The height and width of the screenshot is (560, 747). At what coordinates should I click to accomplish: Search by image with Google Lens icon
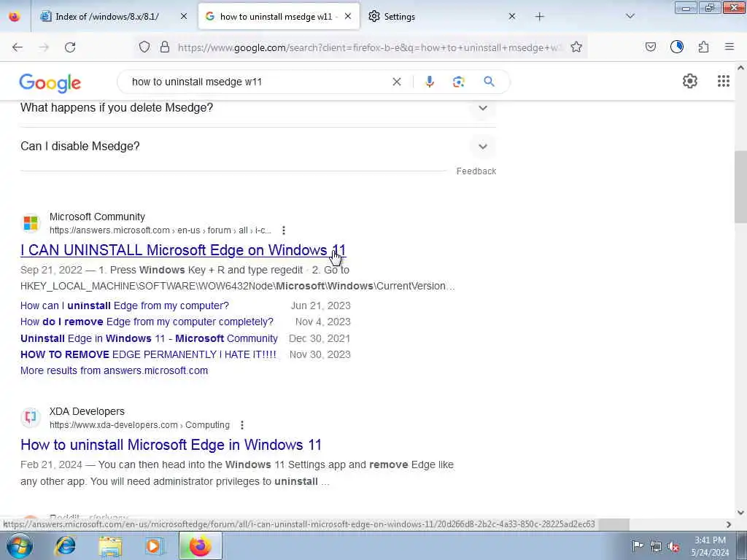pyautogui.click(x=459, y=82)
